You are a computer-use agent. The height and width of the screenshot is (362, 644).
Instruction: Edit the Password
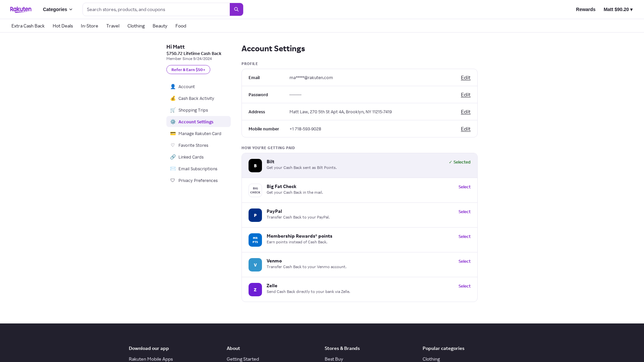point(466,95)
